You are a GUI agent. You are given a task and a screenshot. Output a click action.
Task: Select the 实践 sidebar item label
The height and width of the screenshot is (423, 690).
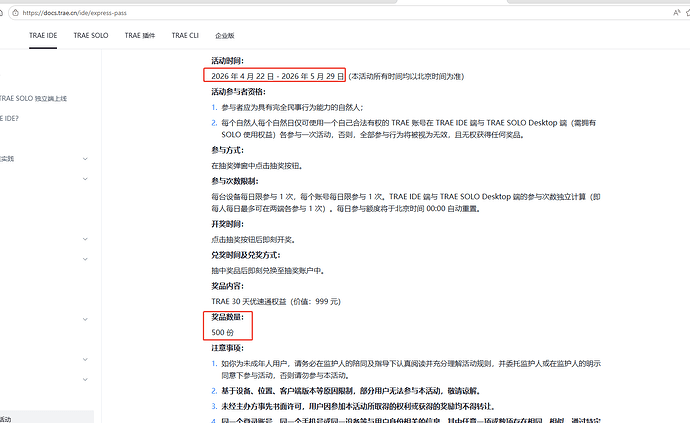pos(7,159)
